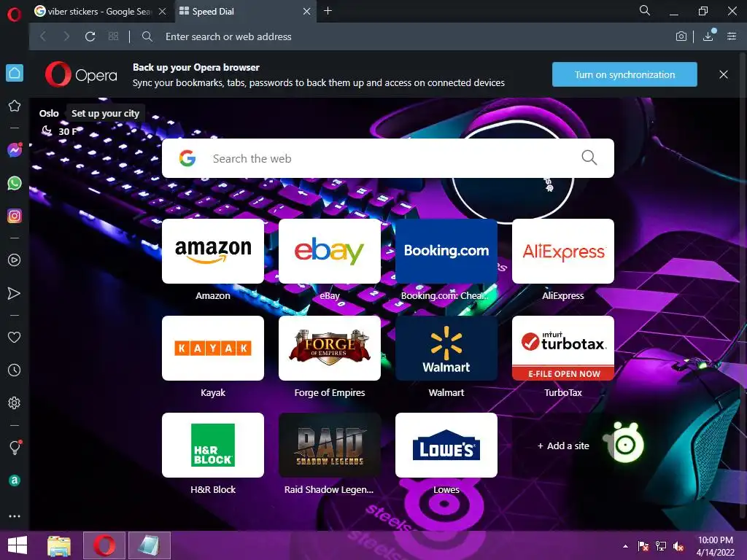Open History clock icon in sidebar
Image resolution: width=747 pixels, height=560 pixels.
coord(15,370)
